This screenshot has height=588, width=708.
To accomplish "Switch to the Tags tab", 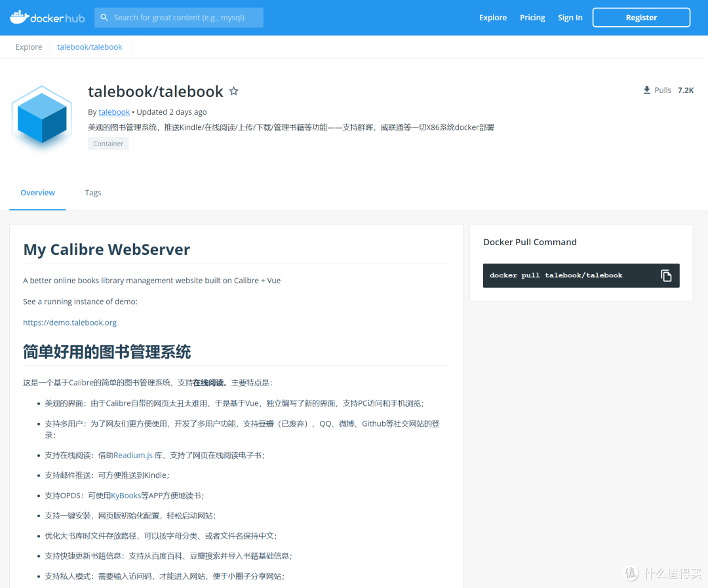I will [x=92, y=192].
